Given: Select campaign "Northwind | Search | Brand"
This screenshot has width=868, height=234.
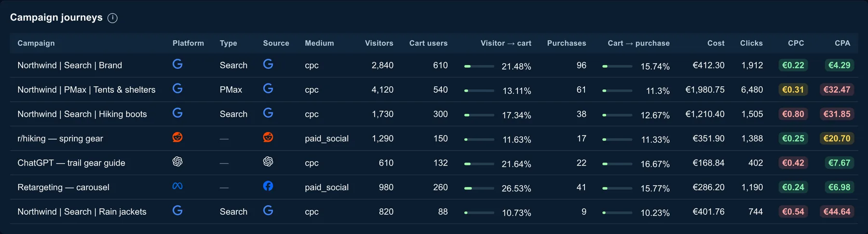Looking at the screenshot, I should pos(69,65).
